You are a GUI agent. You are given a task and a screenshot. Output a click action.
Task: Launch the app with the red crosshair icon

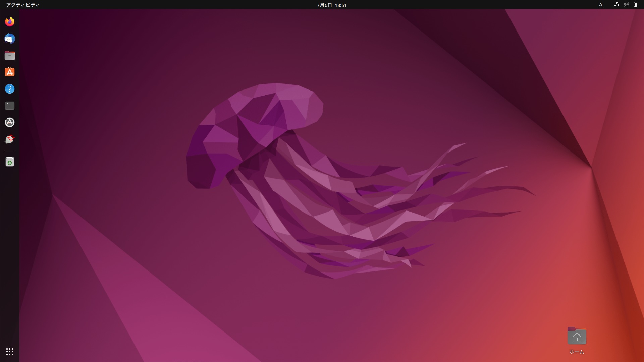(10, 139)
